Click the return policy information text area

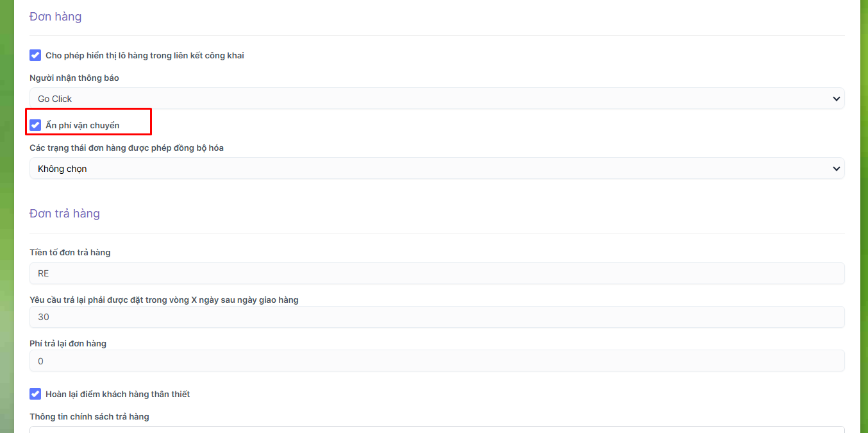coord(436,429)
